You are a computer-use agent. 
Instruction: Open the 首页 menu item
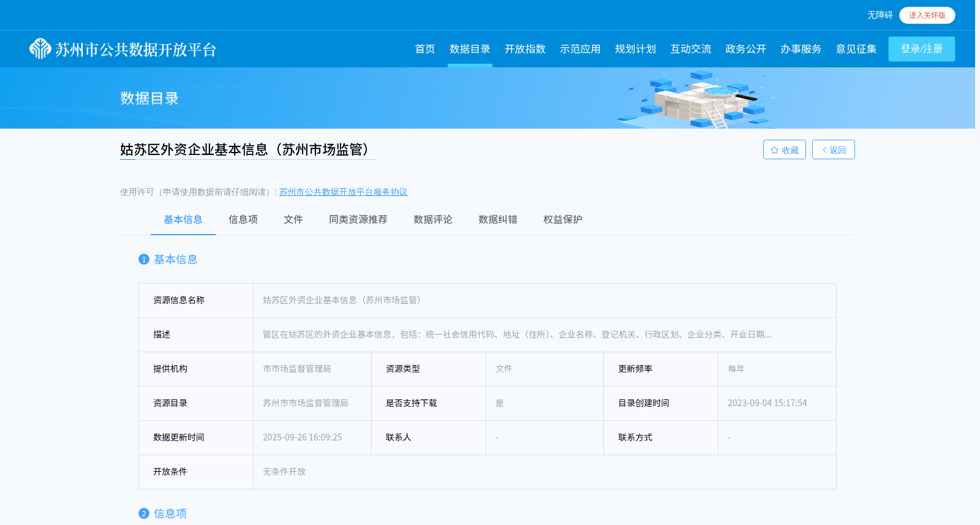coord(424,49)
